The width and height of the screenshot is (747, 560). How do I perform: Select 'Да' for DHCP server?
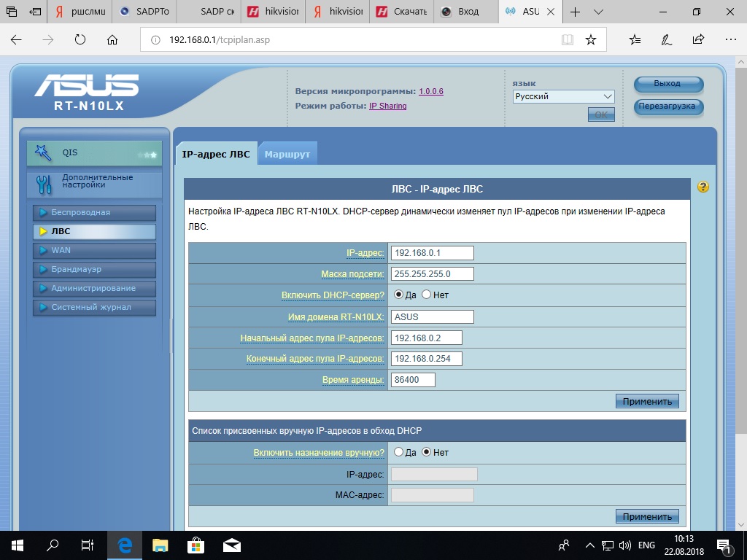399,295
